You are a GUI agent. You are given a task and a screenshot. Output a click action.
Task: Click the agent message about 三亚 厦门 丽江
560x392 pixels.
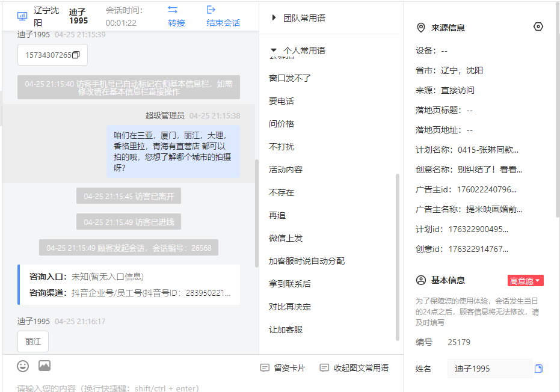(x=173, y=152)
